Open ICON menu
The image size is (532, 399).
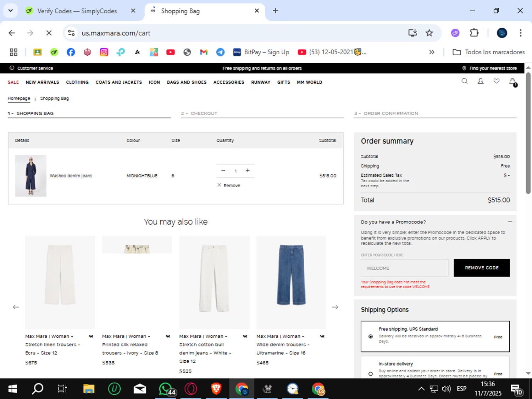(x=154, y=82)
